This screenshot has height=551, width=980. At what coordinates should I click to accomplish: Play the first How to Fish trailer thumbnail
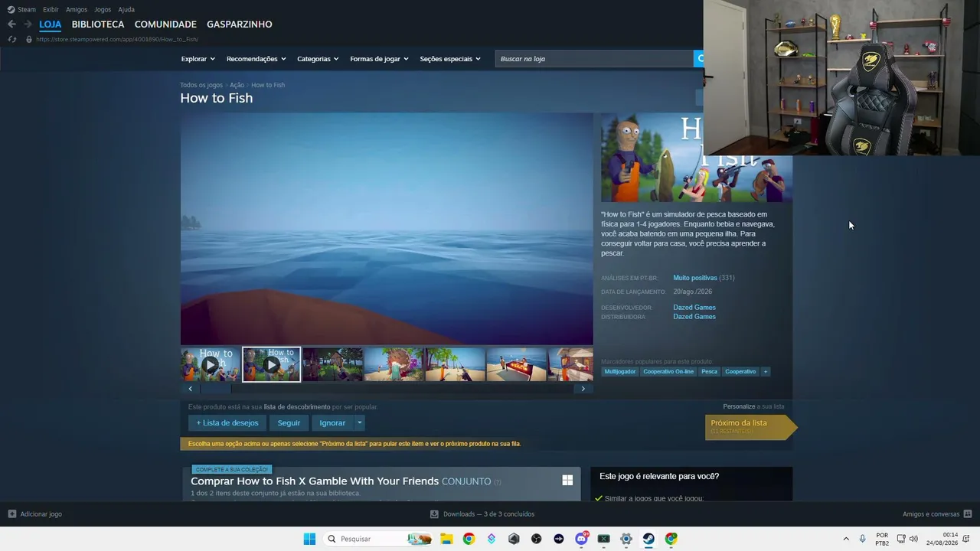211,364
